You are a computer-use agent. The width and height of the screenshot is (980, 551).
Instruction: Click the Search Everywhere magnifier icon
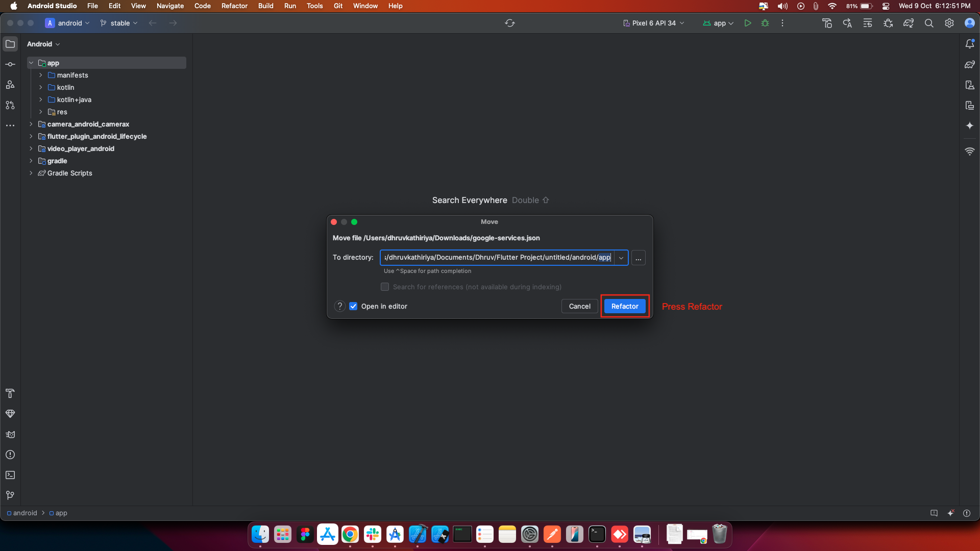pyautogui.click(x=929, y=23)
